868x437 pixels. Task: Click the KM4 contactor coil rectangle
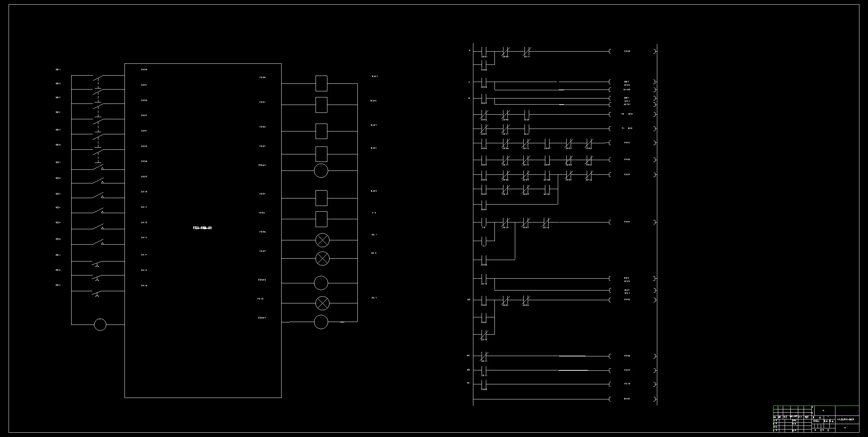[x=321, y=154]
